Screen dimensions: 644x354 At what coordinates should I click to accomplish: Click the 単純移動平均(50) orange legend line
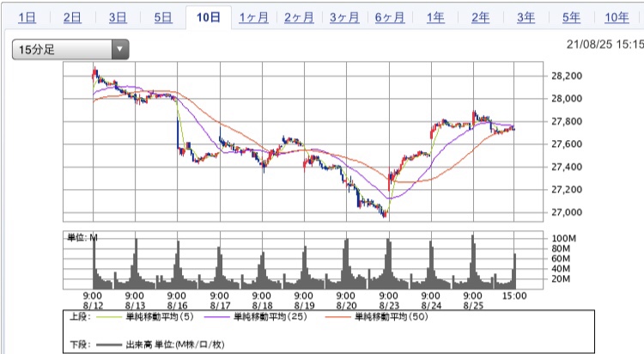tap(337, 317)
